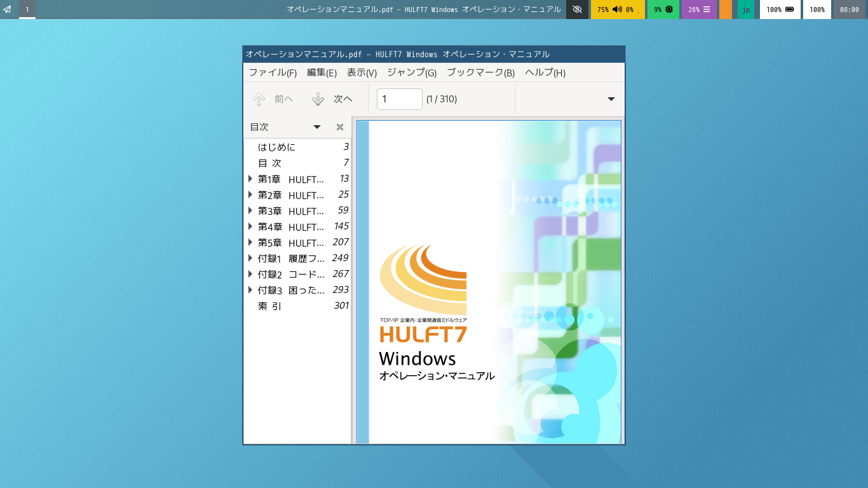Open the 編集(E) menu
Screen dimensions: 868x488
[x=322, y=72]
